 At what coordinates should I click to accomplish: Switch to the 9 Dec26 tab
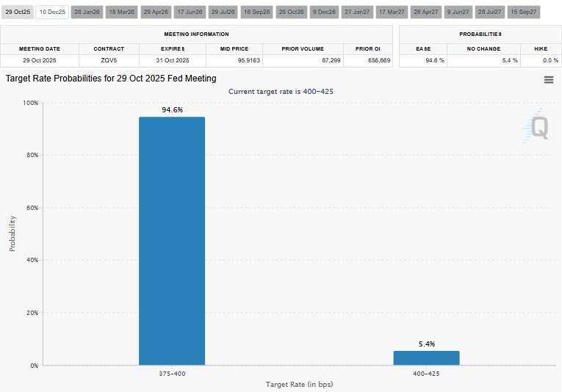click(x=325, y=12)
